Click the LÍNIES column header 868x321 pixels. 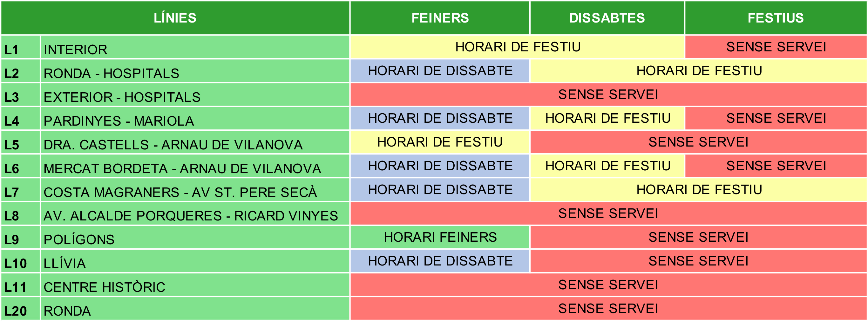pyautogui.click(x=175, y=18)
